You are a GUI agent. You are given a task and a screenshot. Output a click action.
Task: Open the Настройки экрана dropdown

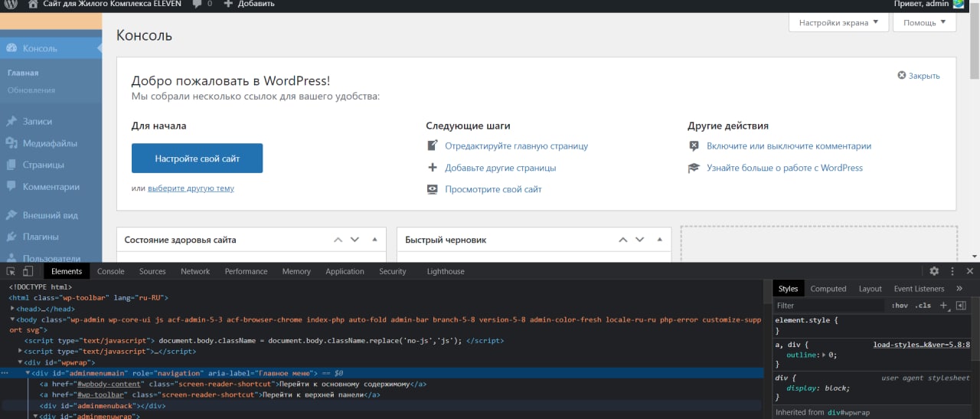pyautogui.click(x=838, y=22)
